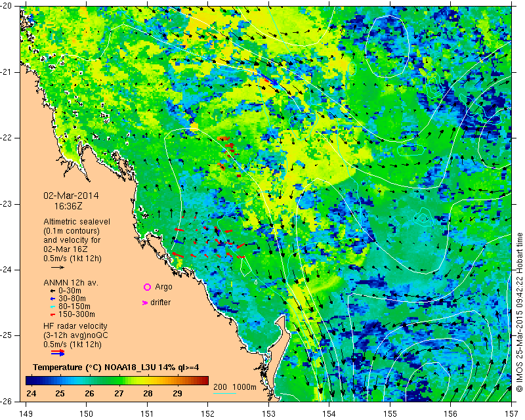This screenshot has width=525, height=420.
Task: Click the black 0-30m legend arrow
Action: (52, 291)
